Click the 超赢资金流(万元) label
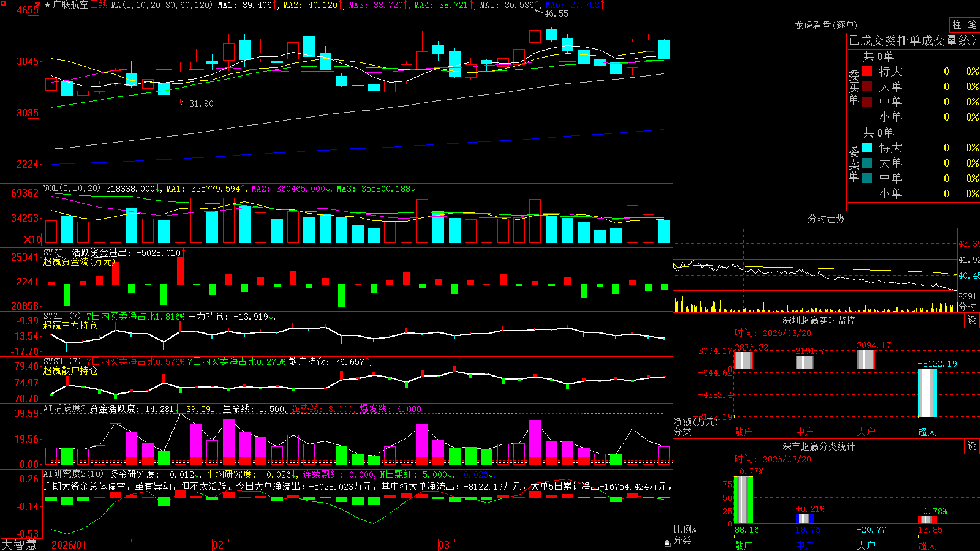The width and height of the screenshot is (980, 551). point(79,261)
